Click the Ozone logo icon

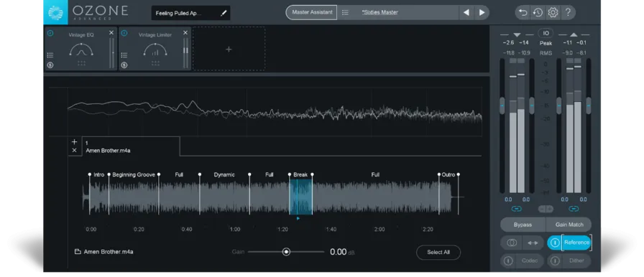point(55,12)
